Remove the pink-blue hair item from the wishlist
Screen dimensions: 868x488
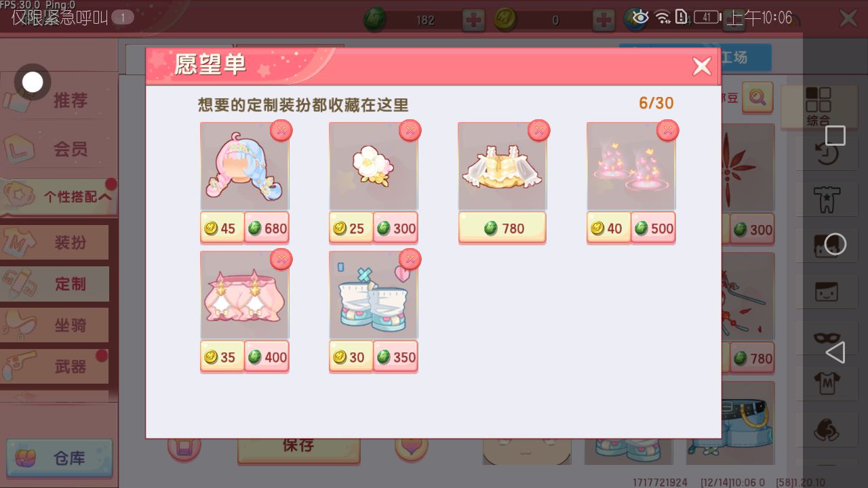[x=281, y=130]
